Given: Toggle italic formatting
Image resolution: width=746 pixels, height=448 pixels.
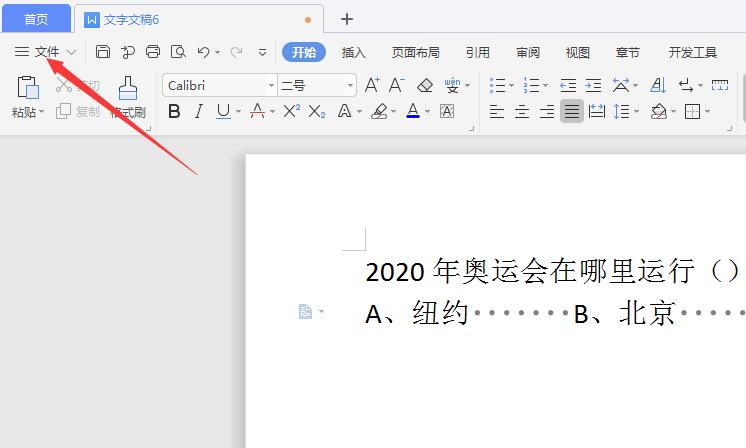Looking at the screenshot, I should [x=199, y=112].
